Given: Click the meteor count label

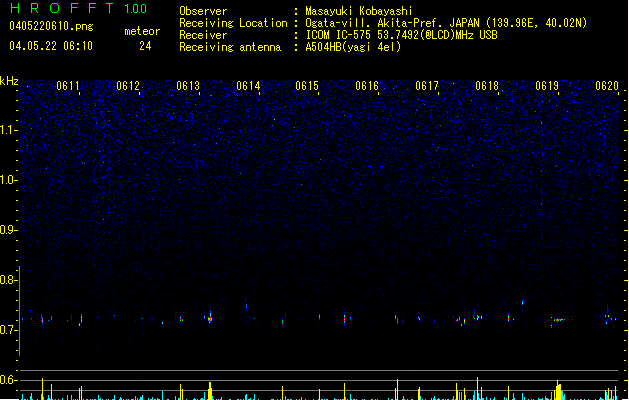Looking at the screenshot, I should [x=142, y=31].
